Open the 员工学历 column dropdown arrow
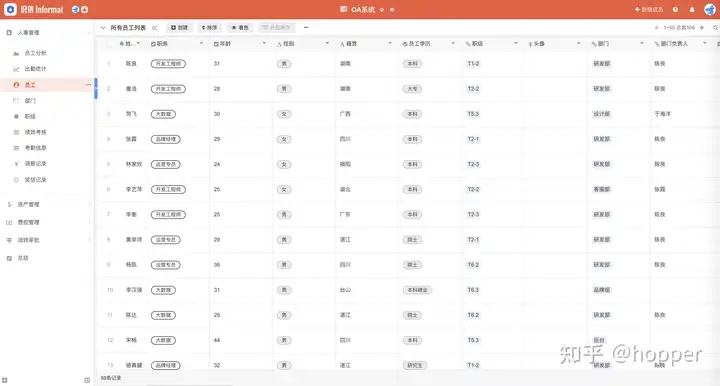720x386 pixels. pos(453,44)
